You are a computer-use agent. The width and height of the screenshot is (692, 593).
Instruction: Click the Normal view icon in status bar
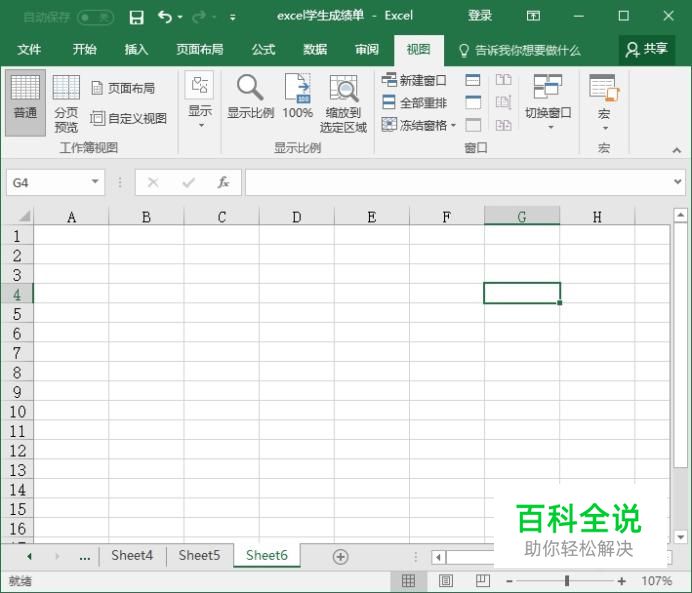[408, 581]
